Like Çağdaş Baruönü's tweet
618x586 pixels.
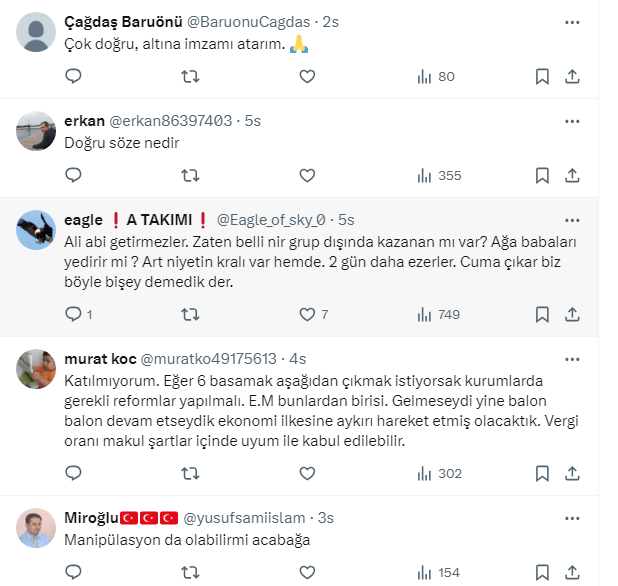click(308, 76)
